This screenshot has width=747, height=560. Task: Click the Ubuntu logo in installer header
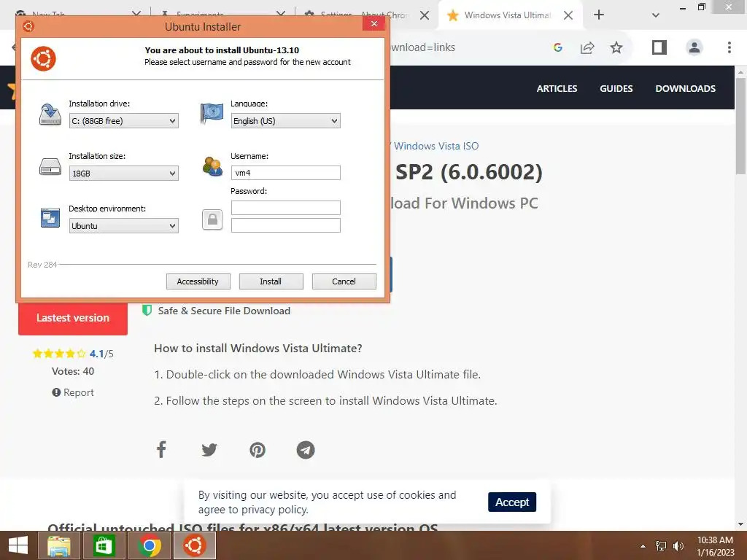click(43, 58)
